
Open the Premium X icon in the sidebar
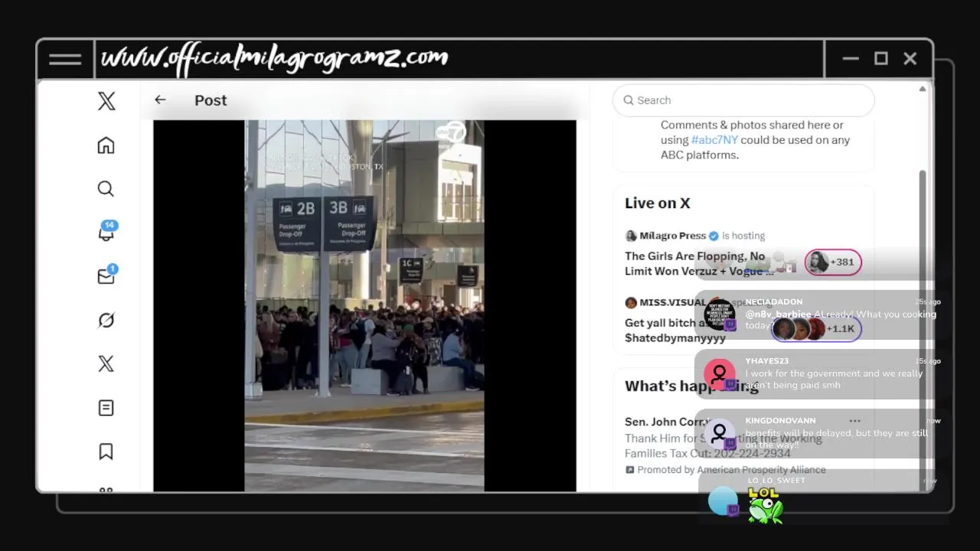106,364
